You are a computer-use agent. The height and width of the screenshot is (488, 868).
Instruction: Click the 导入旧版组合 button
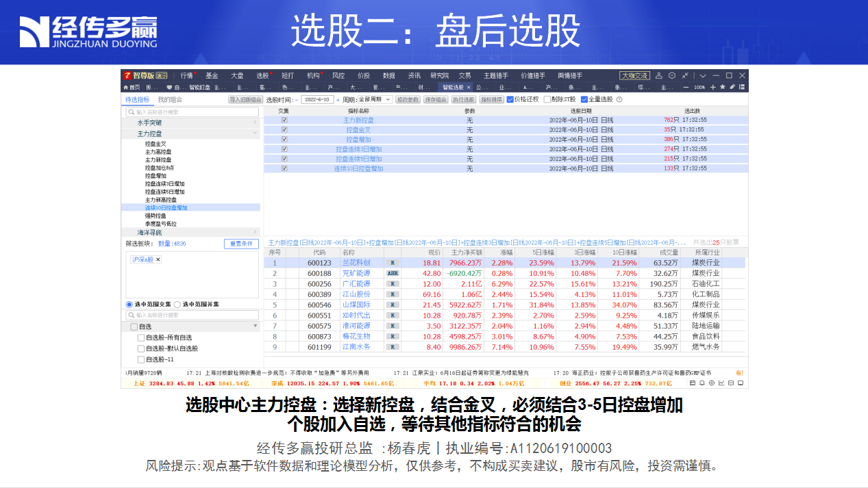(x=245, y=99)
